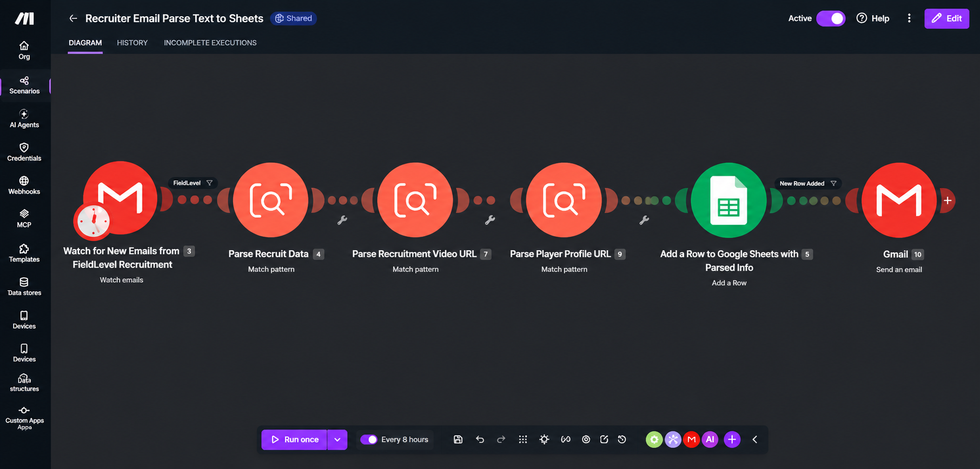The image size is (980, 469).
Task: Open Credentials in the sidebar
Action: pyautogui.click(x=24, y=152)
